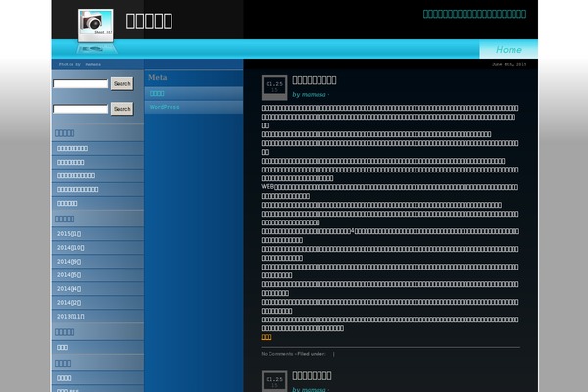Click the single link beneath the 2013 archive entry
588x392 pixels.
pos(62,347)
